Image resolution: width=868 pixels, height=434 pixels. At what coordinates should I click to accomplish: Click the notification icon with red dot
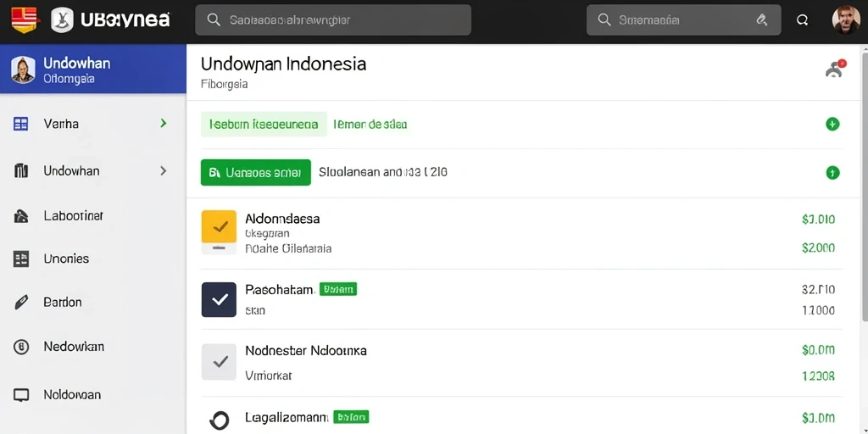click(x=834, y=69)
